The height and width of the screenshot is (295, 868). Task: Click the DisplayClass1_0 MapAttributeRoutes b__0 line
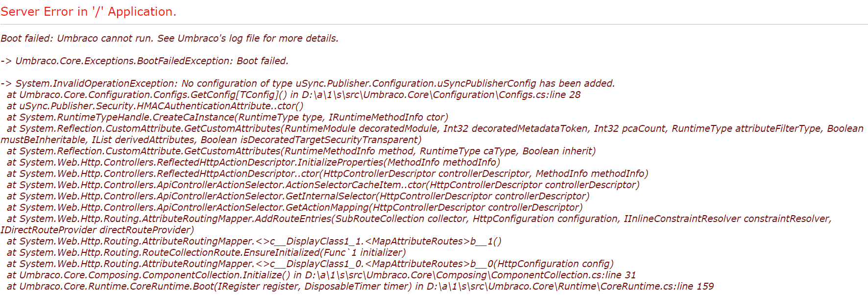pos(310,264)
